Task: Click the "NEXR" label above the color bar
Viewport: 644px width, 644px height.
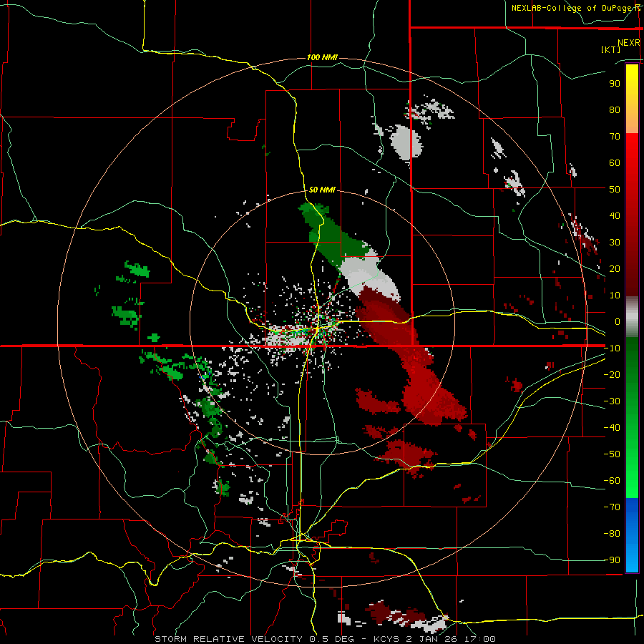Action: (x=629, y=43)
